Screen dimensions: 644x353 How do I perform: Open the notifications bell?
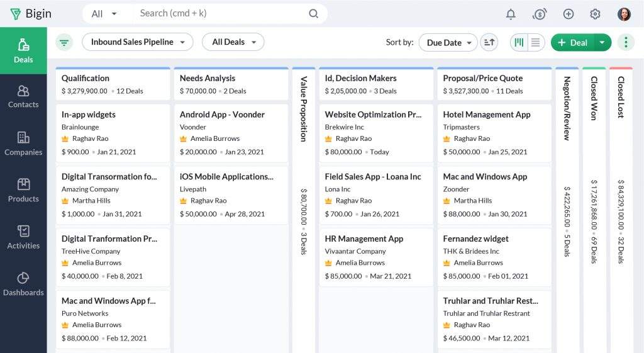click(x=511, y=14)
